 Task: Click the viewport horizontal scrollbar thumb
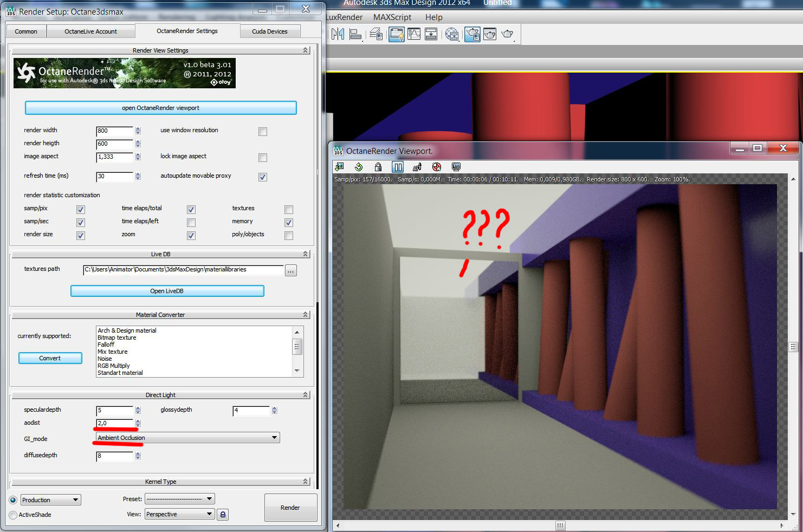[x=560, y=525]
